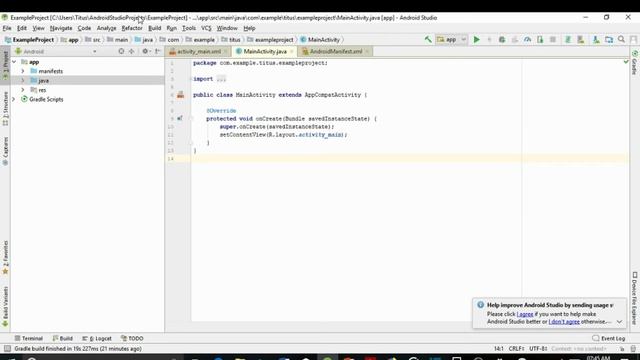
Task: Open the app run configuration dropdown
Action: pos(451,40)
